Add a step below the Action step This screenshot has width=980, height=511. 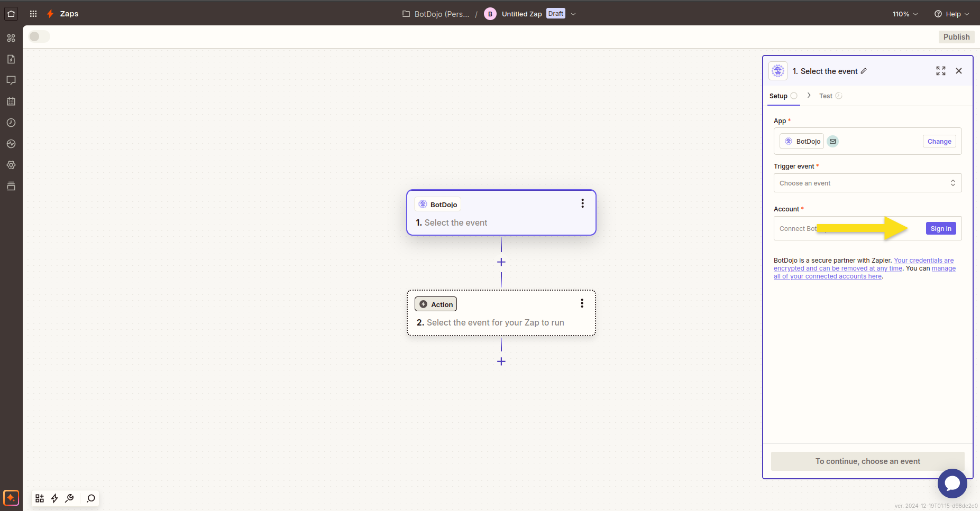click(x=501, y=361)
